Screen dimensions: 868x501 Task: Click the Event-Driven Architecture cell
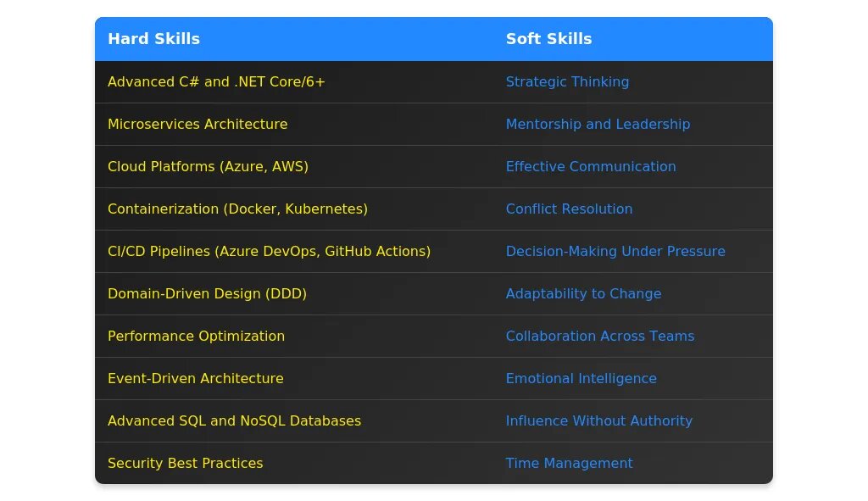pyautogui.click(x=195, y=379)
